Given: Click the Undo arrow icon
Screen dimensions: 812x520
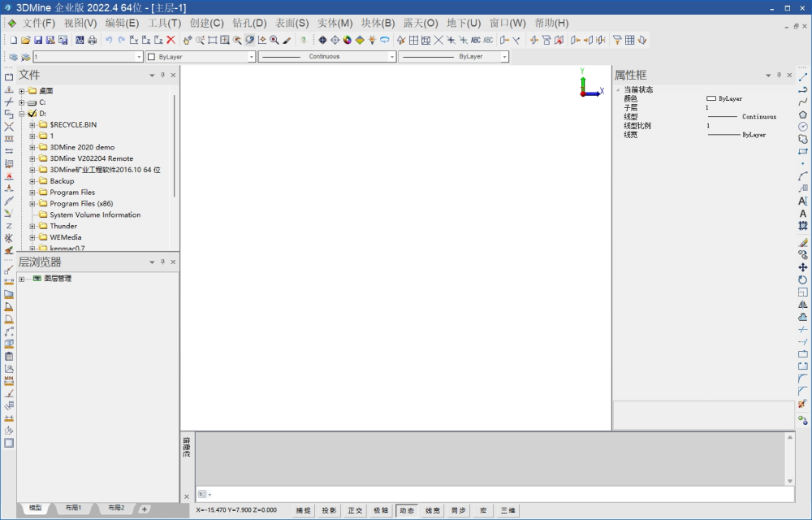Looking at the screenshot, I should pyautogui.click(x=109, y=40).
